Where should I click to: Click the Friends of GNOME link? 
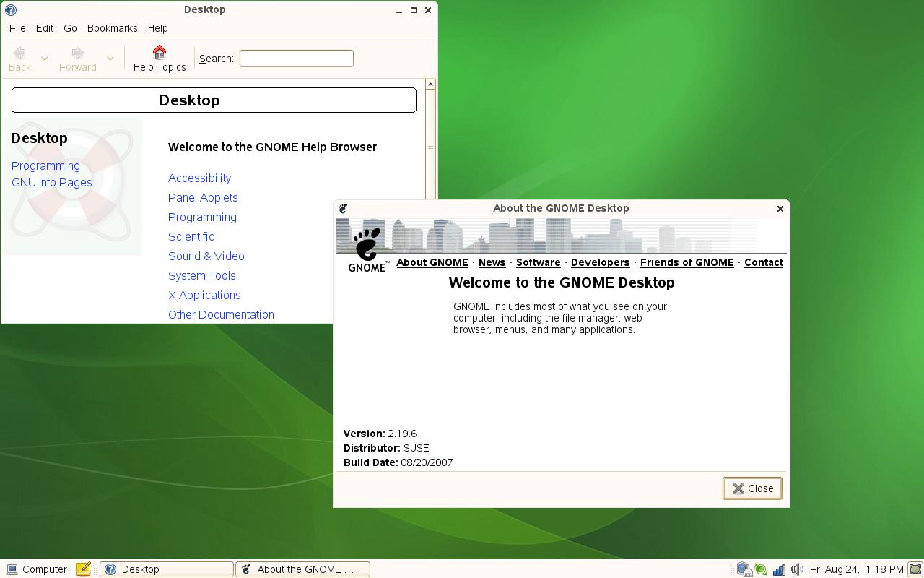pyautogui.click(x=687, y=262)
